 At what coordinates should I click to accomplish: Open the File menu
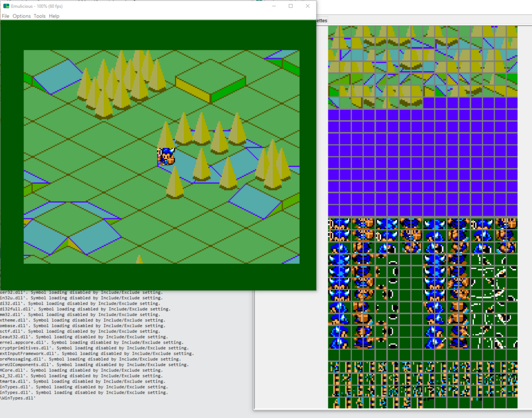6,16
